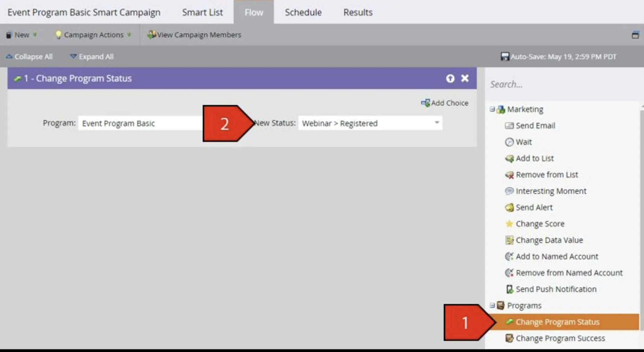The height and width of the screenshot is (352, 644).
Task: Collapse the Programs tree folder
Action: point(492,305)
